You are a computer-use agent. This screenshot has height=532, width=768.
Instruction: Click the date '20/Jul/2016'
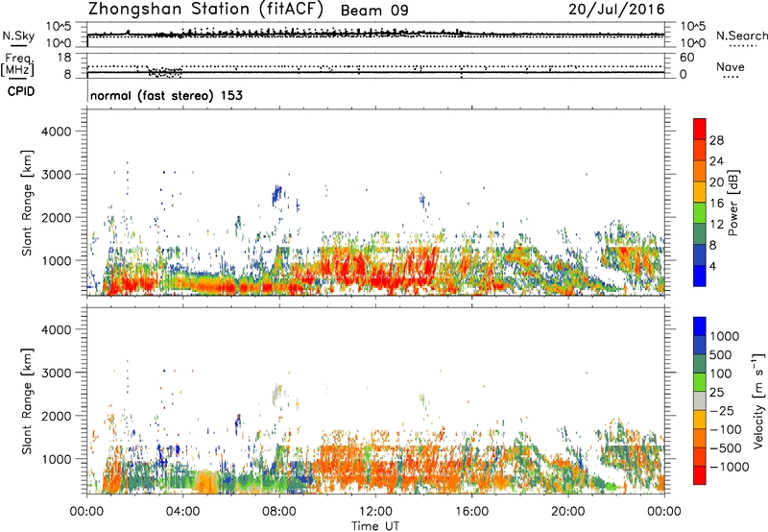(616, 10)
